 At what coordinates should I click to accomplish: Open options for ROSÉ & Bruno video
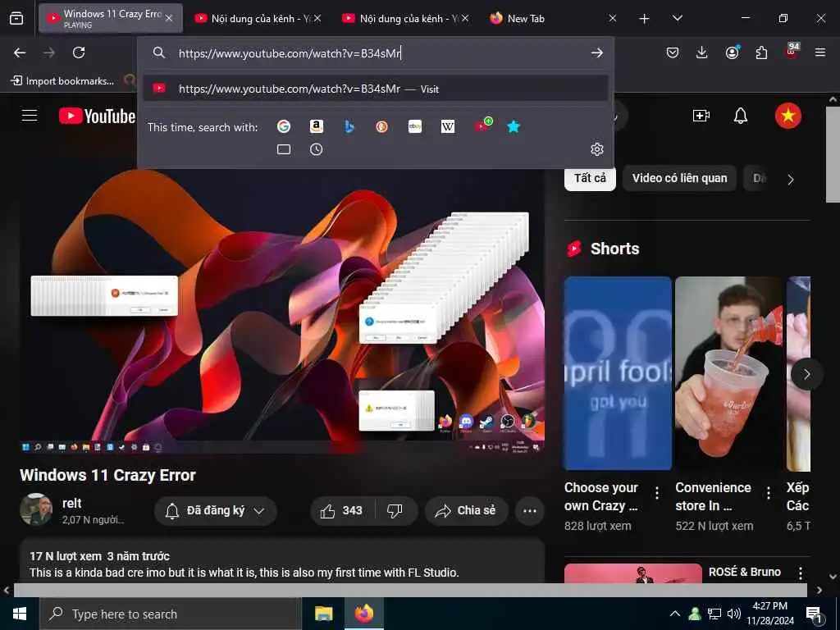point(801,573)
